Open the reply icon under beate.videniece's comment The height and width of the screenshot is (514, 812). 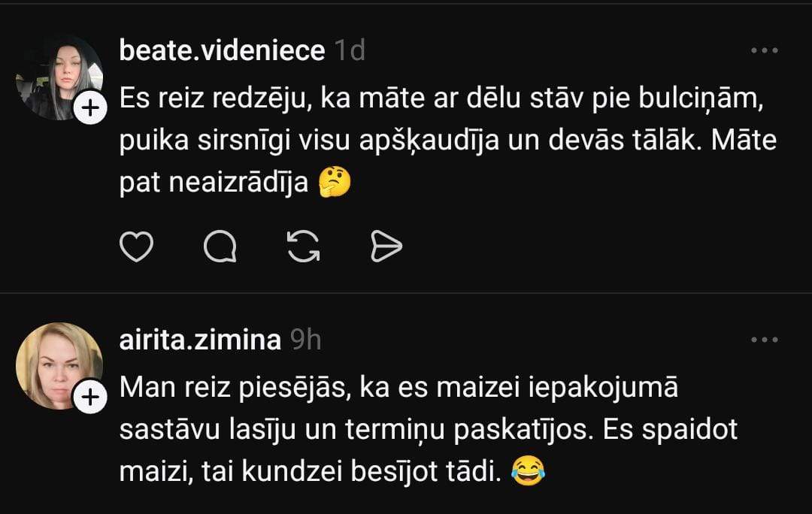click(x=220, y=246)
